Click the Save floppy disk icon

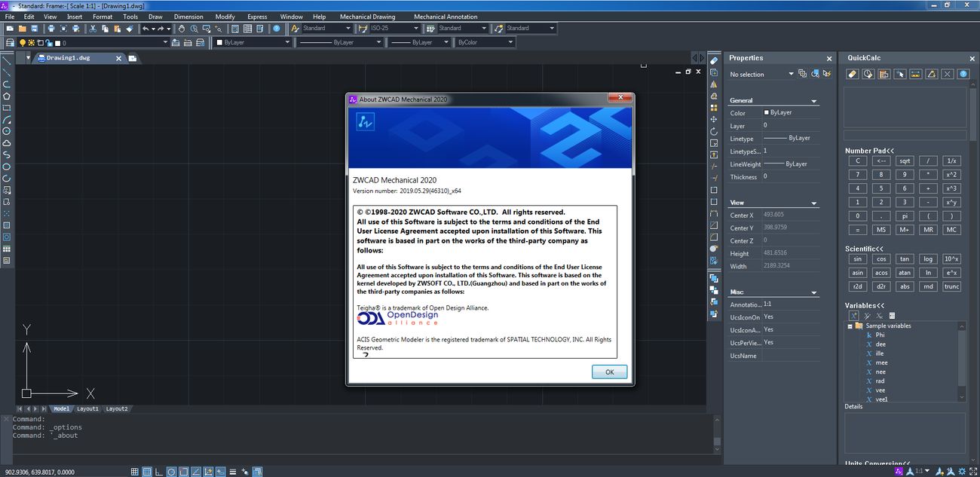[x=34, y=29]
